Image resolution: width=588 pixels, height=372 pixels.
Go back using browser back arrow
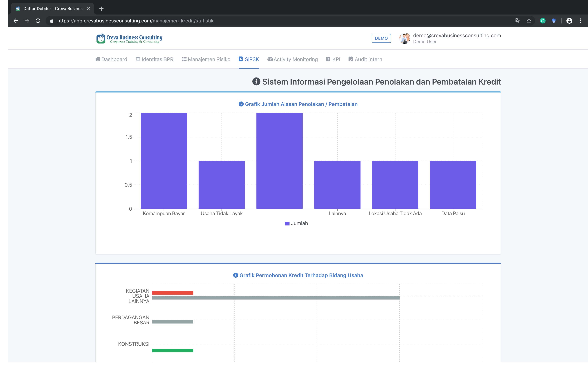click(16, 21)
